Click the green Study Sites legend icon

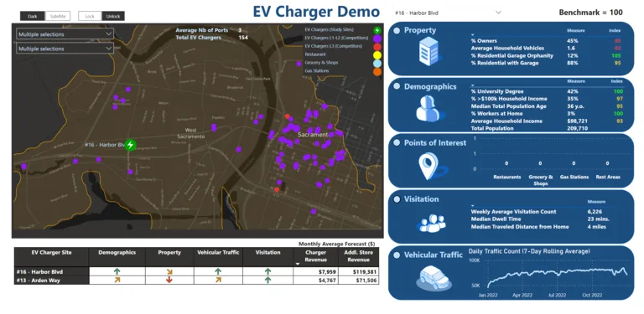pos(377,30)
